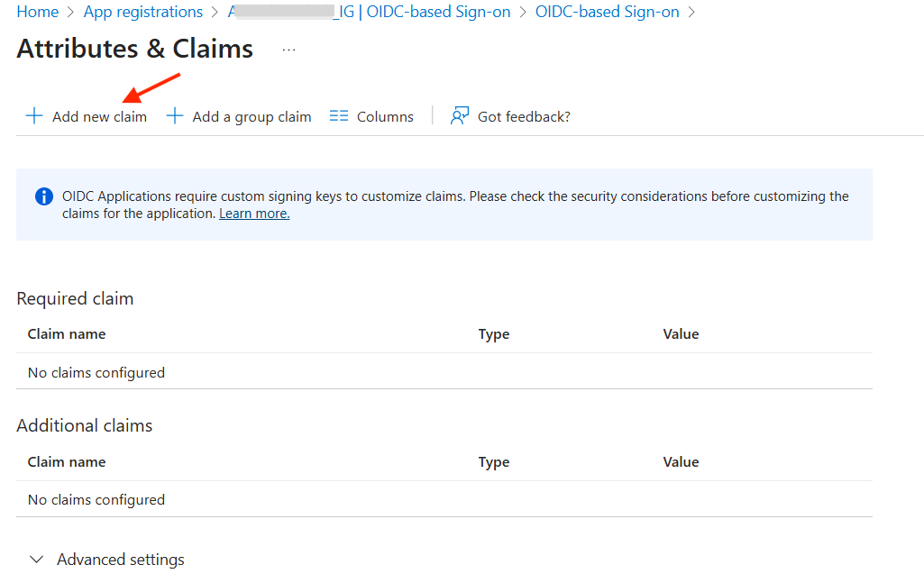Image resolution: width=924 pixels, height=583 pixels.
Task: Navigate to App registrations breadcrumb
Action: [142, 12]
